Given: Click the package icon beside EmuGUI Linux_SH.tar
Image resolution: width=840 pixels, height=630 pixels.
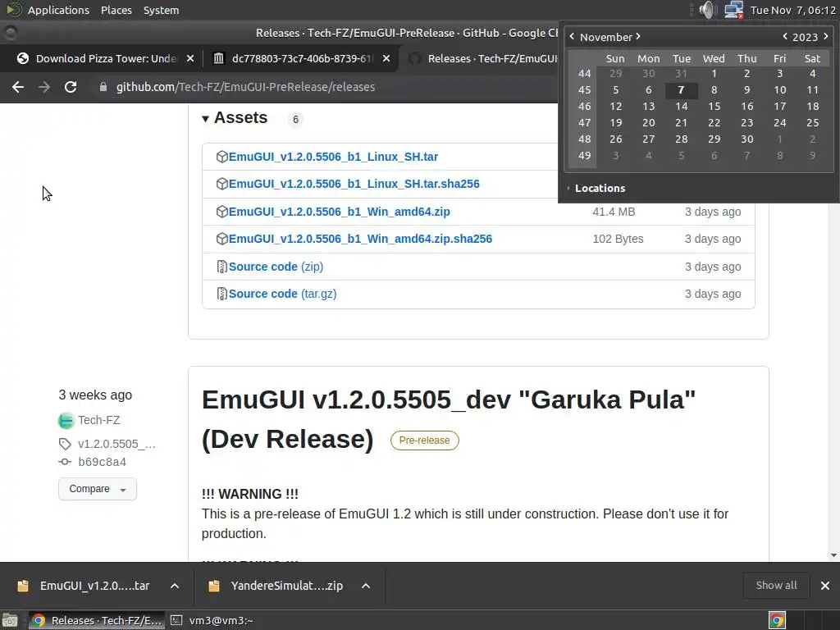Looking at the screenshot, I should click(x=221, y=157).
